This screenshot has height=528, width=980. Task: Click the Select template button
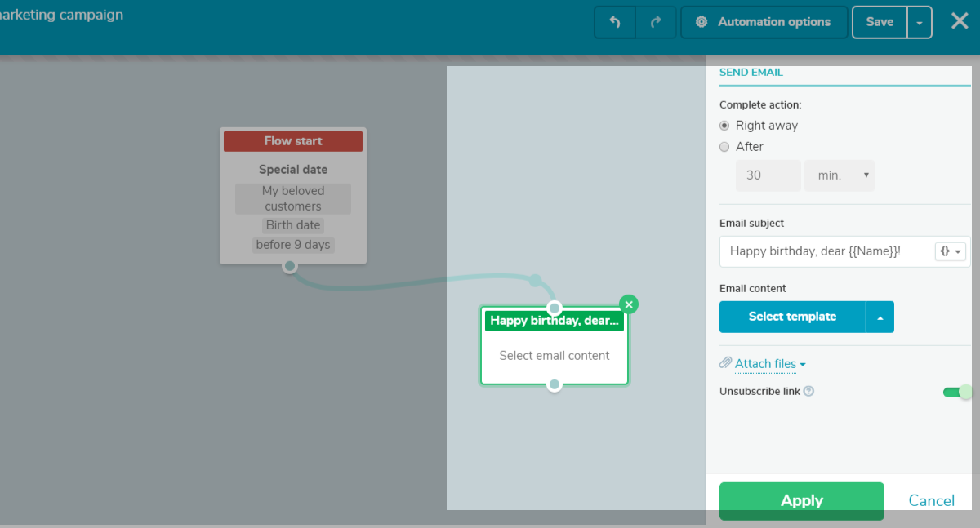[x=792, y=317]
